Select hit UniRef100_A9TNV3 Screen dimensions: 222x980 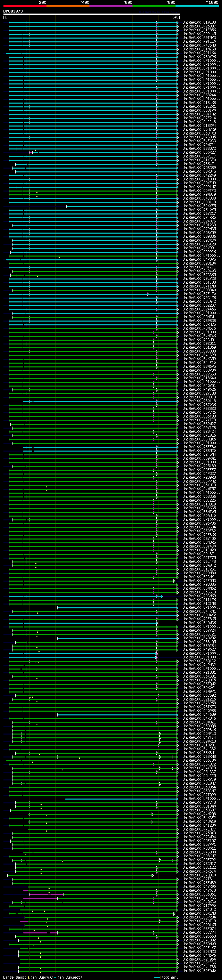[x=199, y=38]
